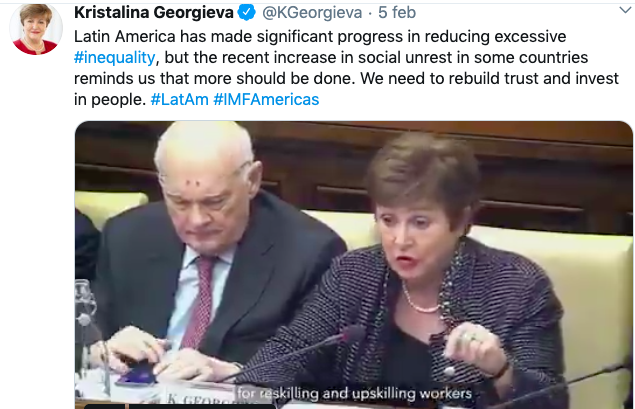
Task: Open the #inequality hashtag link
Action: [114, 58]
